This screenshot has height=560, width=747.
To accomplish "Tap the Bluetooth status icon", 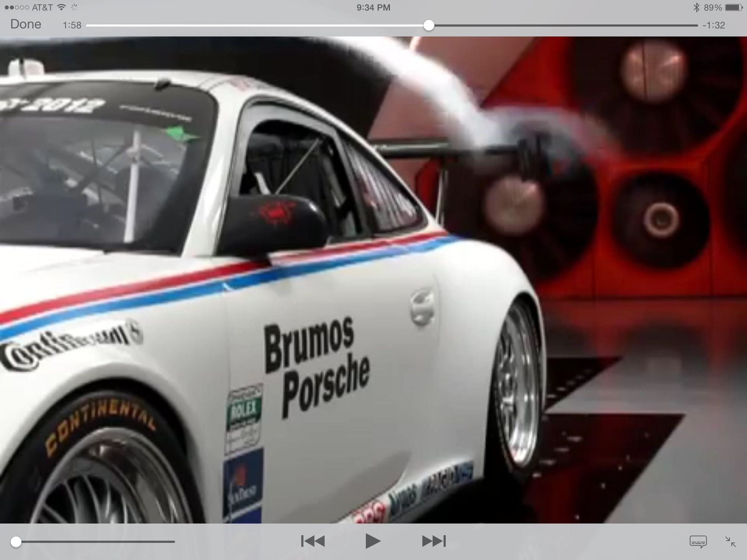I will [696, 7].
